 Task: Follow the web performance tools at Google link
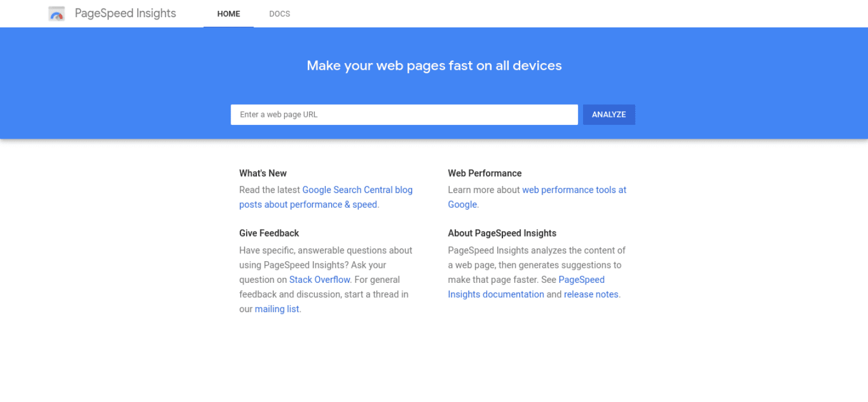[x=573, y=190]
